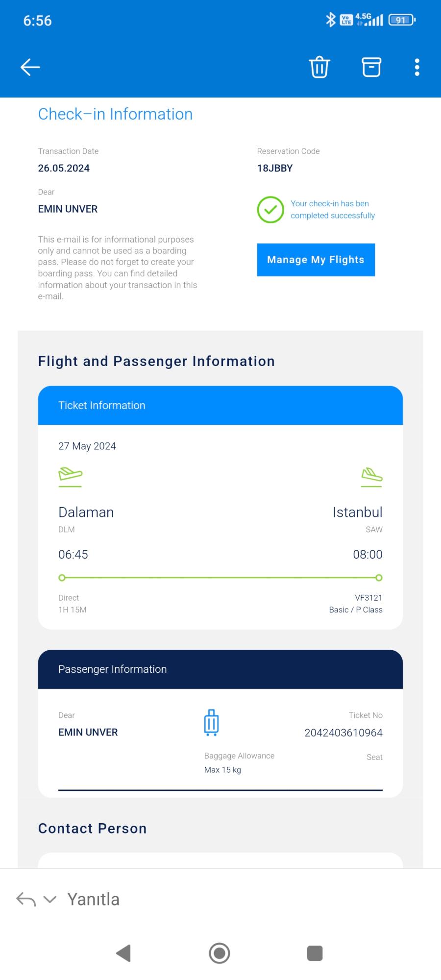Tap the reply arrow icon near Yanıtla
The height and width of the screenshot is (980, 441).
point(25,899)
